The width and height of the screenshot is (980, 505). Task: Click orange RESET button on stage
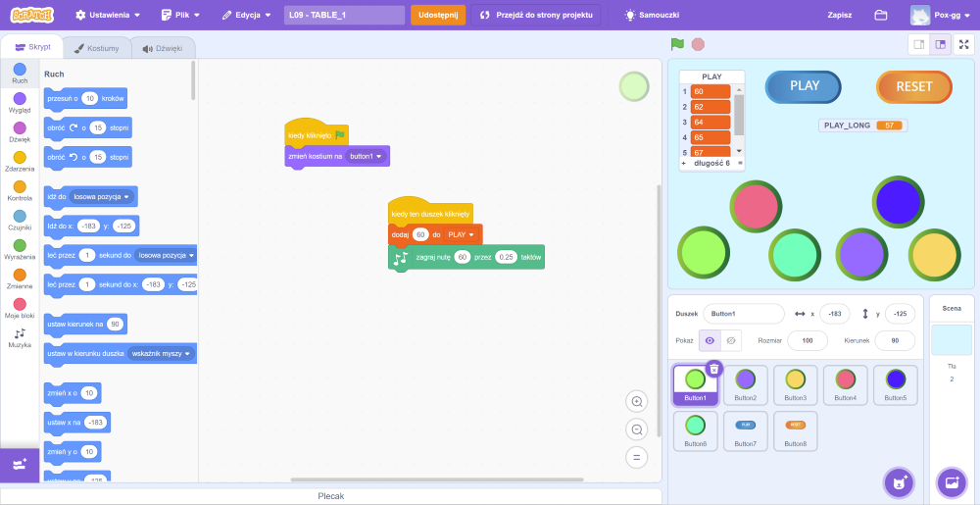point(913,87)
